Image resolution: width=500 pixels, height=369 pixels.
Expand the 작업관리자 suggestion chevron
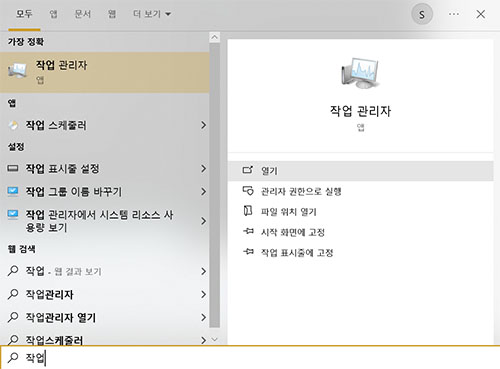pyautogui.click(x=203, y=294)
